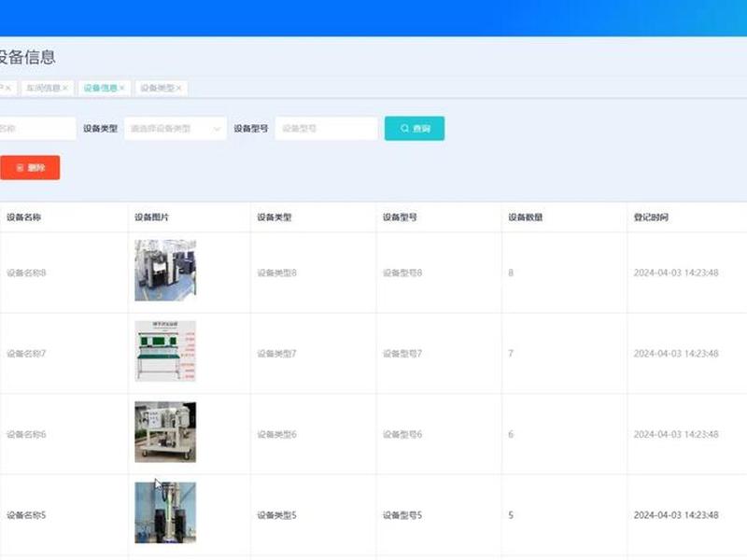
Task: Open the 设备名称8 device picture
Action: pyautogui.click(x=165, y=271)
